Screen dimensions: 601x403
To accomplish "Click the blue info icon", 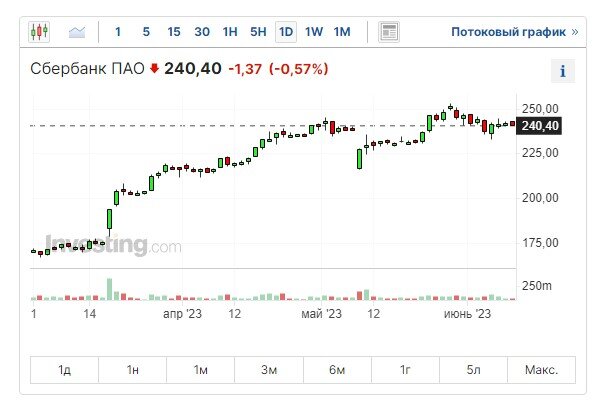I will click(x=563, y=71).
